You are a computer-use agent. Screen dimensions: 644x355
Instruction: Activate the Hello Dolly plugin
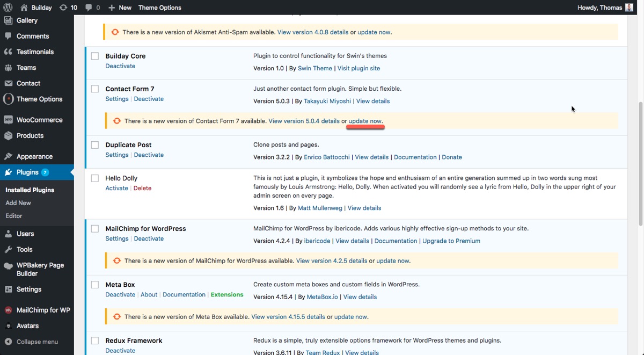click(117, 188)
